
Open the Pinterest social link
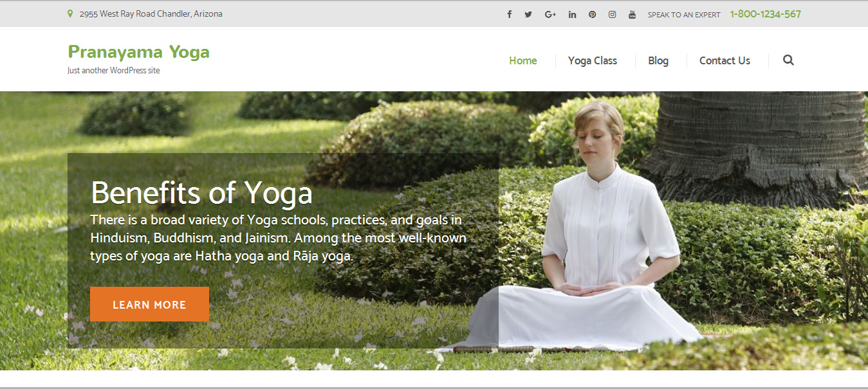pos(592,14)
